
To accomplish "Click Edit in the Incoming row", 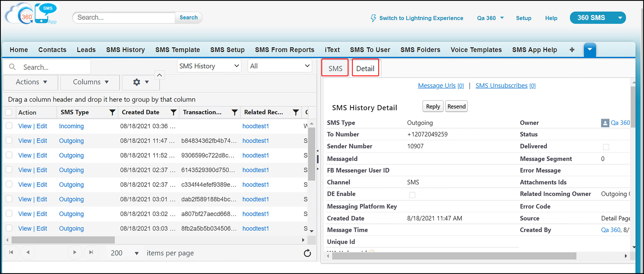I will pyautogui.click(x=42, y=126).
